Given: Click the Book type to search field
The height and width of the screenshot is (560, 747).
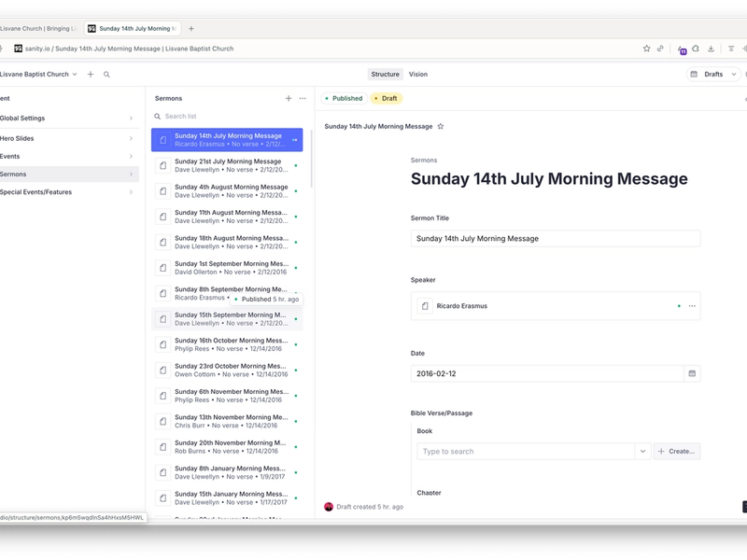Looking at the screenshot, I should click(x=526, y=452).
